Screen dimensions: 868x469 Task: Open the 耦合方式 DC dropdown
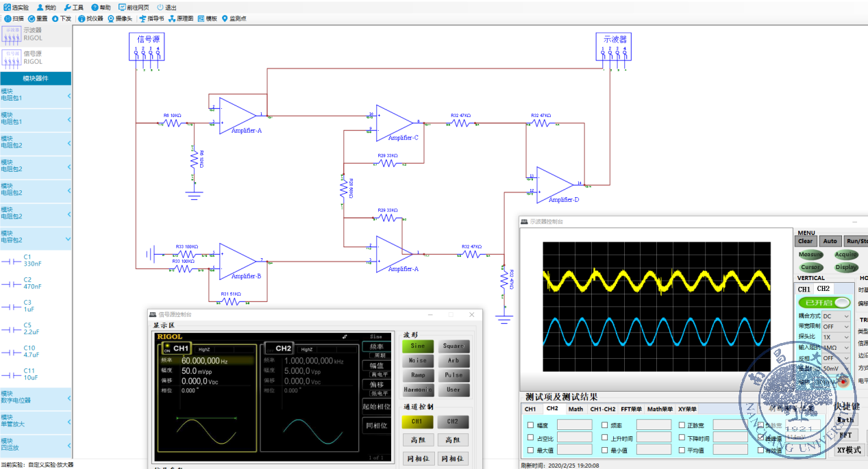point(836,316)
